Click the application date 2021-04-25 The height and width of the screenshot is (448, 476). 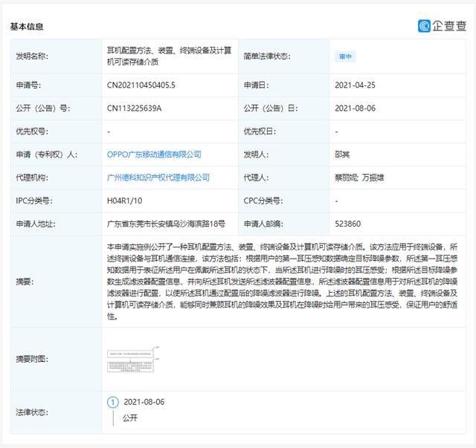(x=356, y=85)
